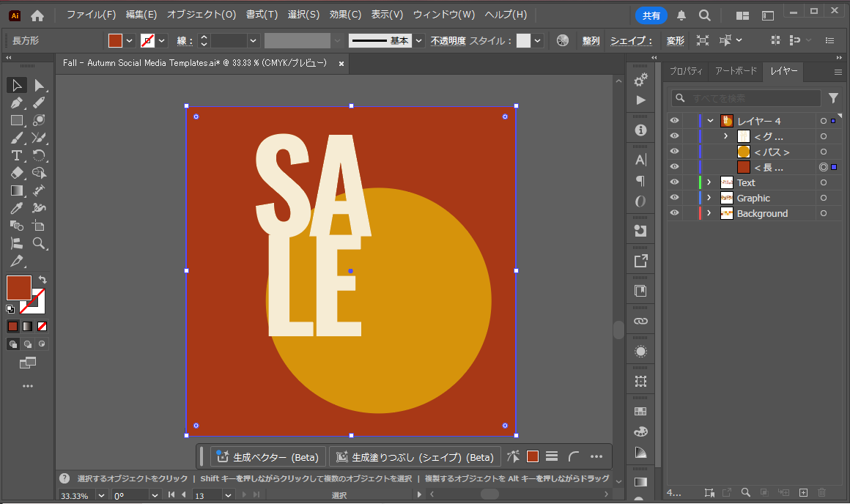Open the stroke color dropdown
Screen dimensions: 850x504
[161, 40]
